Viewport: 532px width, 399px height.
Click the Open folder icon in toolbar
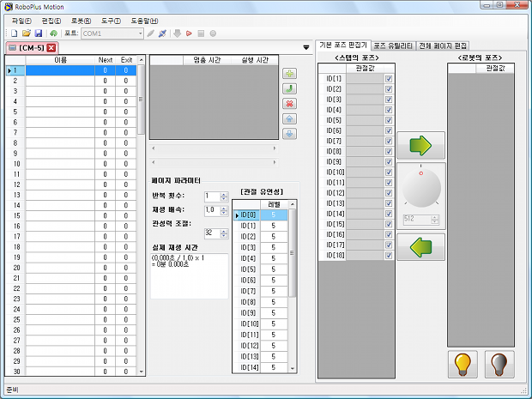click(27, 33)
